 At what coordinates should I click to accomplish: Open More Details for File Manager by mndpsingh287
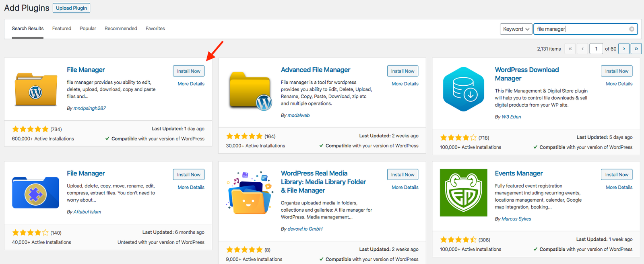coord(191,84)
